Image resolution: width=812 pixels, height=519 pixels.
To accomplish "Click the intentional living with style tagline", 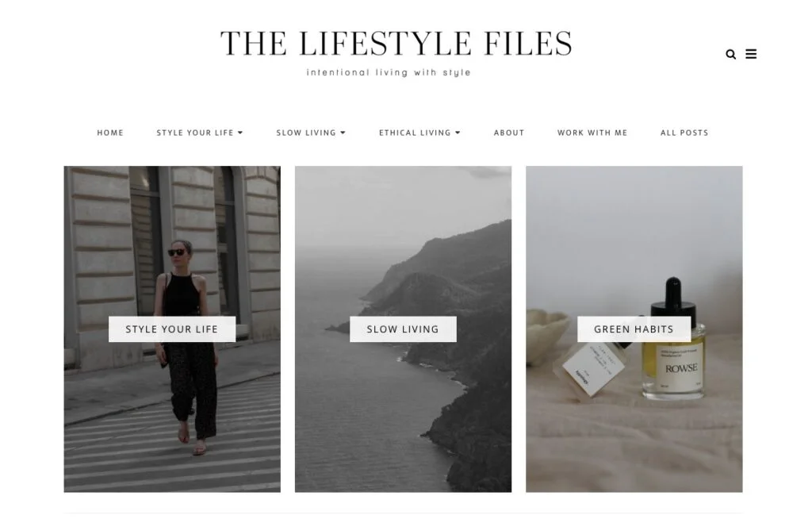I will coord(389,72).
